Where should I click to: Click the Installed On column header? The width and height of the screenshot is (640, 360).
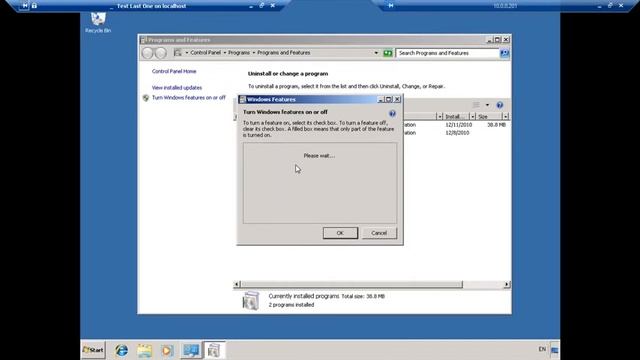point(456,117)
